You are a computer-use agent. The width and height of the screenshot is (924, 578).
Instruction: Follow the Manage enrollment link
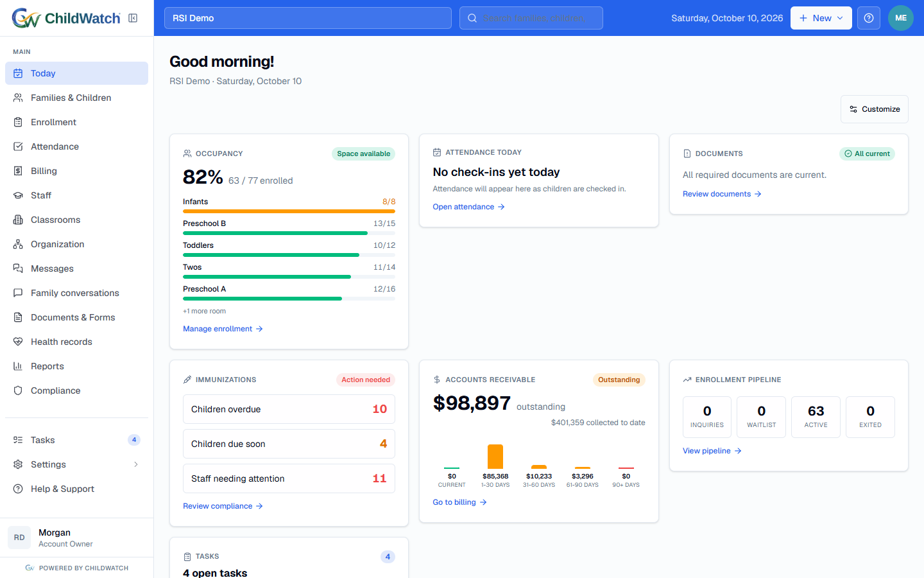pos(223,329)
